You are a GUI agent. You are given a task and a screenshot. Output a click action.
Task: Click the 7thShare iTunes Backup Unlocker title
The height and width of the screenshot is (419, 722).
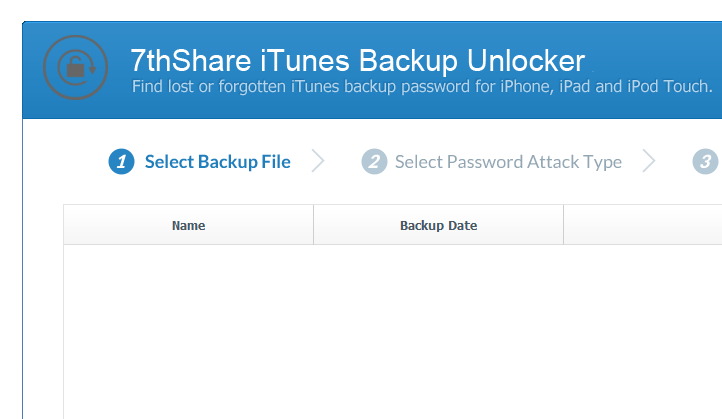(357, 60)
